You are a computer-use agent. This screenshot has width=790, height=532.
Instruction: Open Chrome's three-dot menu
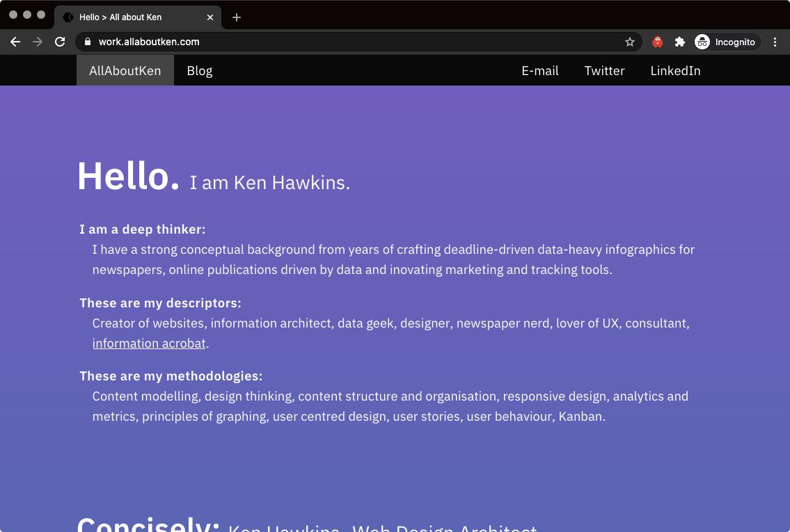775,42
